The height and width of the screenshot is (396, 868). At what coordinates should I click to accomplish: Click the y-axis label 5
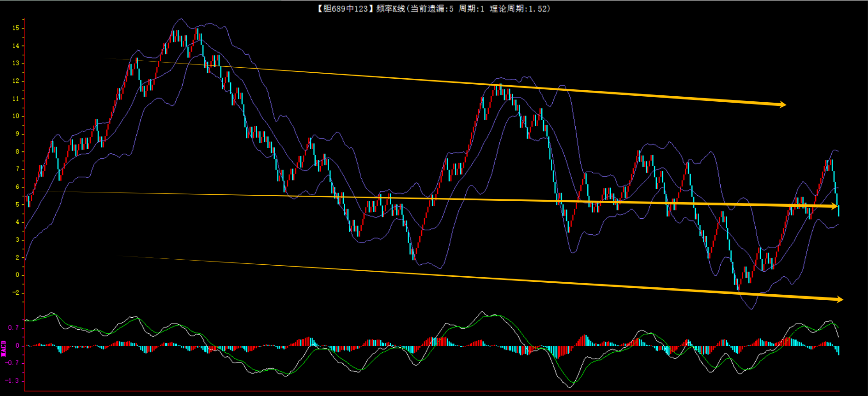pyautogui.click(x=17, y=204)
